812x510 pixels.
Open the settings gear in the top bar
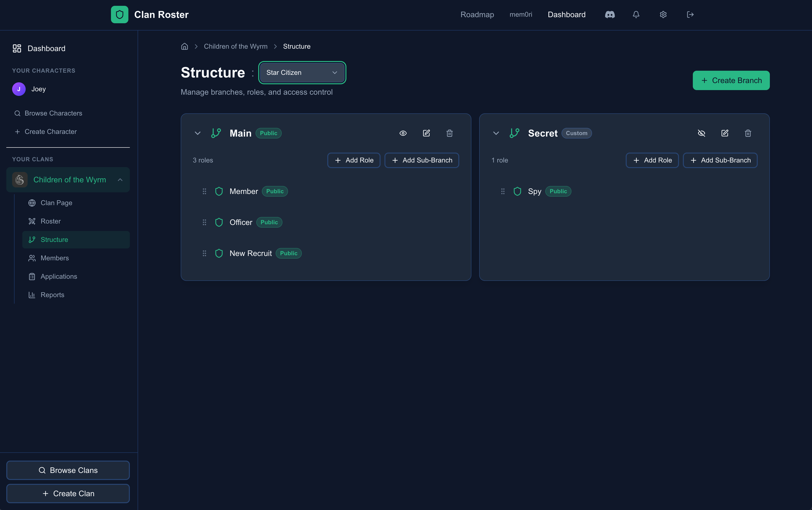[663, 15]
